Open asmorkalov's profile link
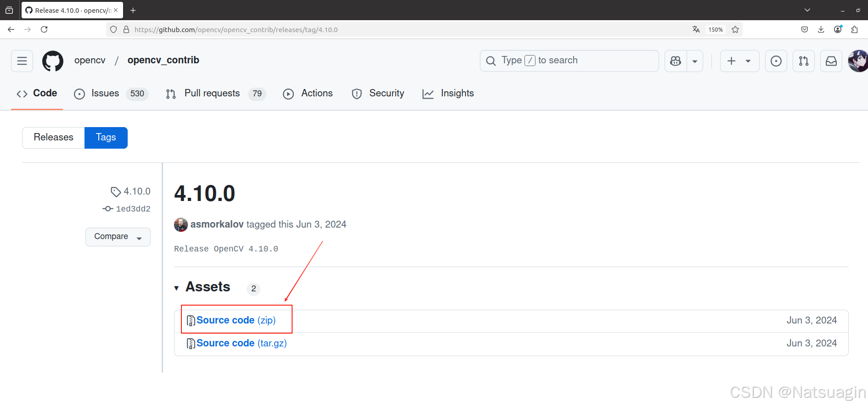 217,224
